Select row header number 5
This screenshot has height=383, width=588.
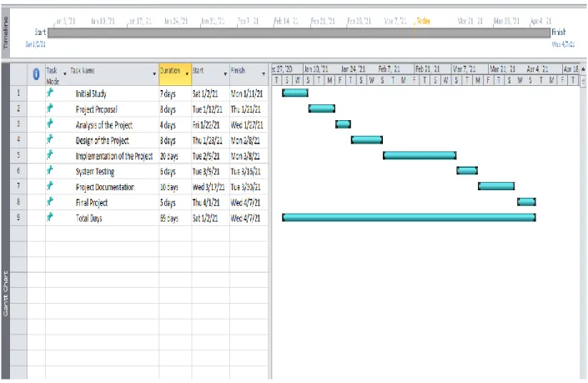[18, 155]
